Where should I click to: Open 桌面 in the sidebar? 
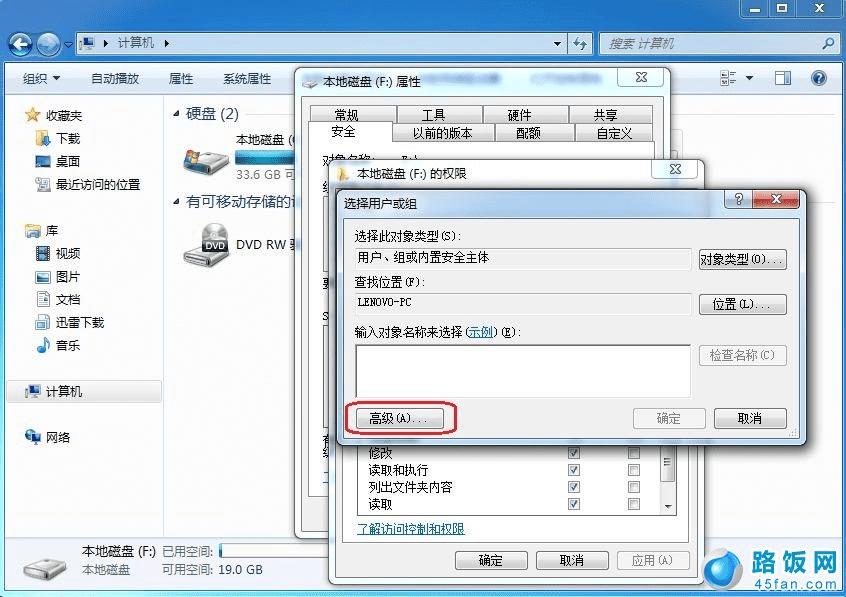tap(58, 161)
